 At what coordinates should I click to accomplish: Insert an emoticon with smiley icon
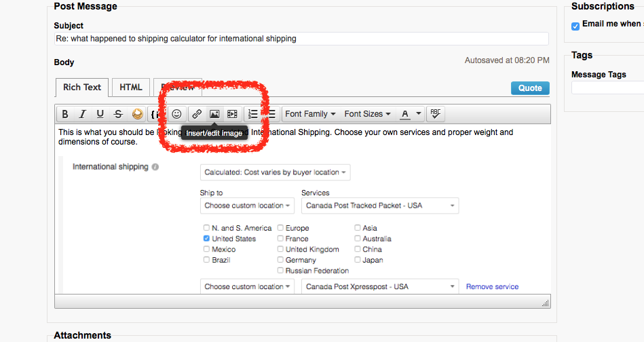[176, 114]
